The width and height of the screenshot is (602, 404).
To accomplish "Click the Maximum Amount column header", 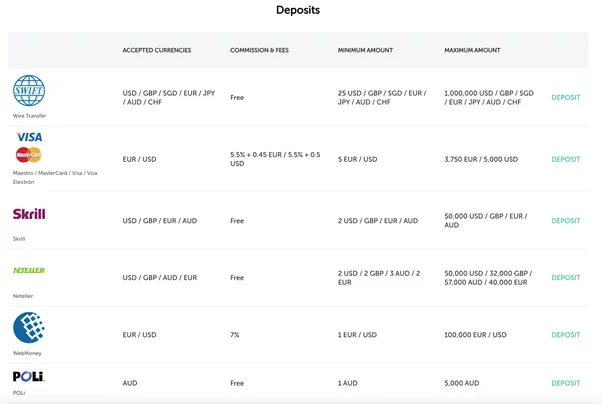I will pyautogui.click(x=472, y=50).
